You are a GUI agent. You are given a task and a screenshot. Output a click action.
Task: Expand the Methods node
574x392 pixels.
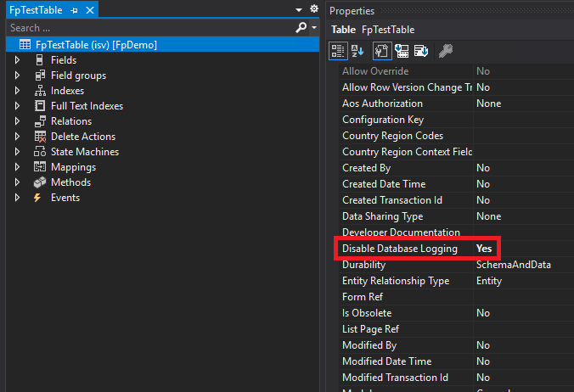(17, 182)
